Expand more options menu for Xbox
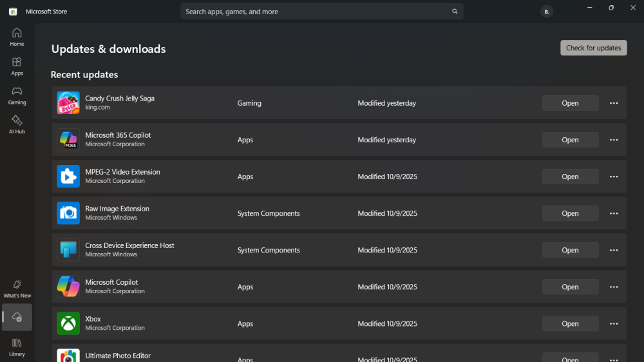This screenshot has height=362, width=644. [x=614, y=323]
